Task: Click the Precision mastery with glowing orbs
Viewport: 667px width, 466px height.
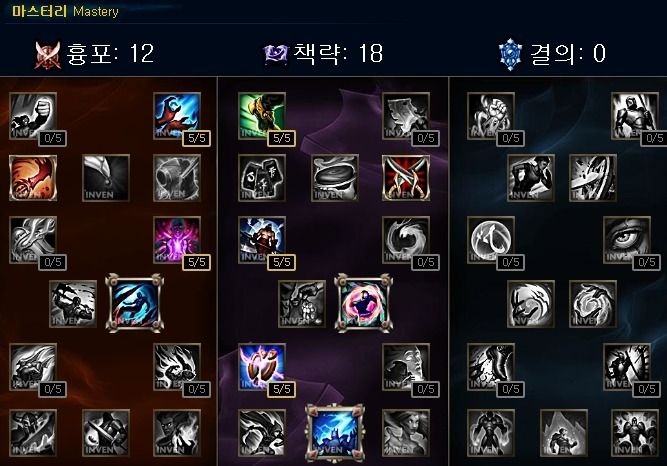Action: click(x=262, y=367)
